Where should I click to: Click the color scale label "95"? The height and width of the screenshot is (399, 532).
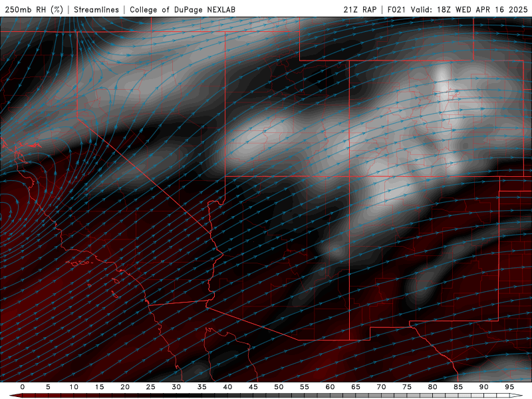(x=509, y=387)
